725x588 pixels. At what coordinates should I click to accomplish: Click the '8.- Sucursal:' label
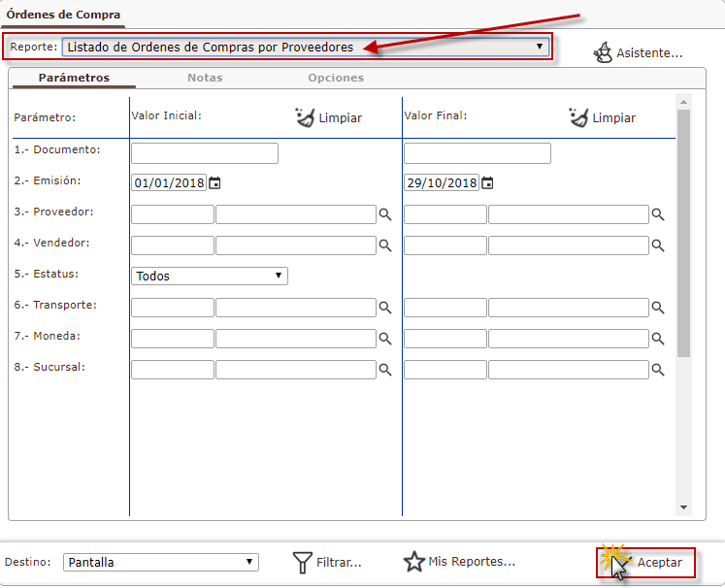pos(49,367)
